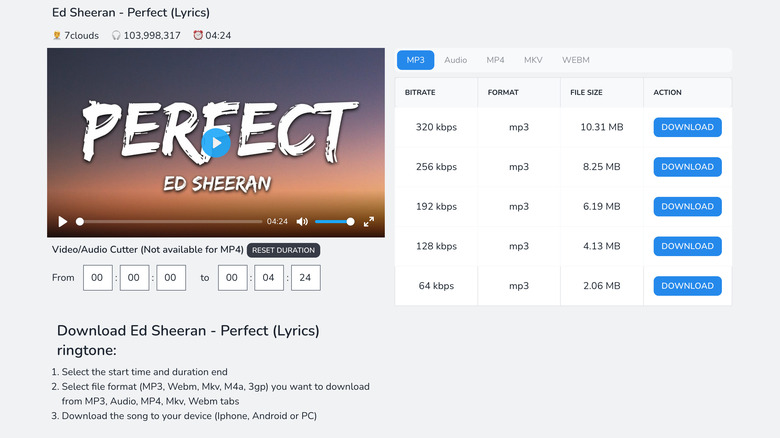Open the WEBM tab
The height and width of the screenshot is (438, 780).
576,60
